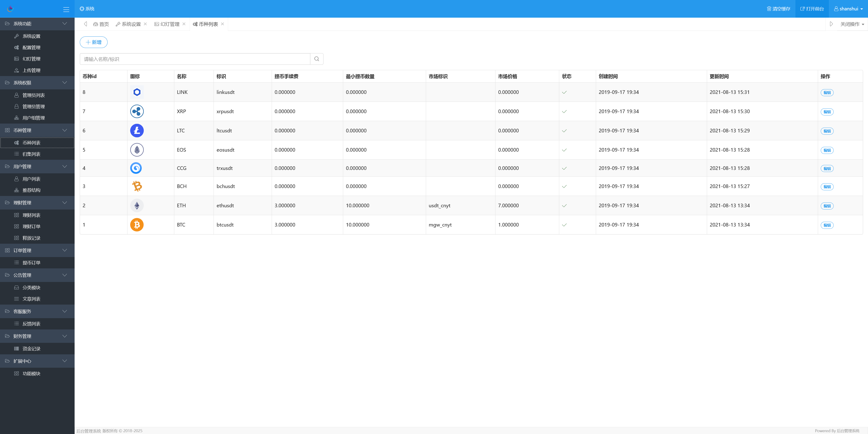
Task: Click the Bitcoin BTC coin icon
Action: point(137,225)
